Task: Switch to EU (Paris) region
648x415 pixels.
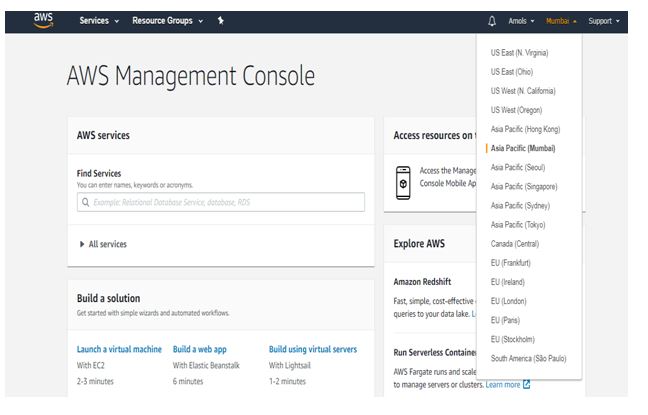Action: point(505,320)
